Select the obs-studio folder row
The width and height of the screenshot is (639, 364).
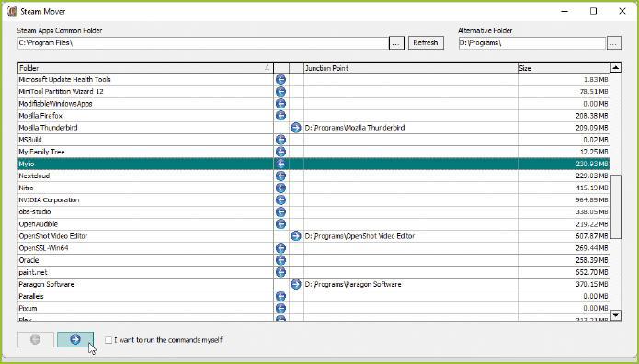(314, 212)
